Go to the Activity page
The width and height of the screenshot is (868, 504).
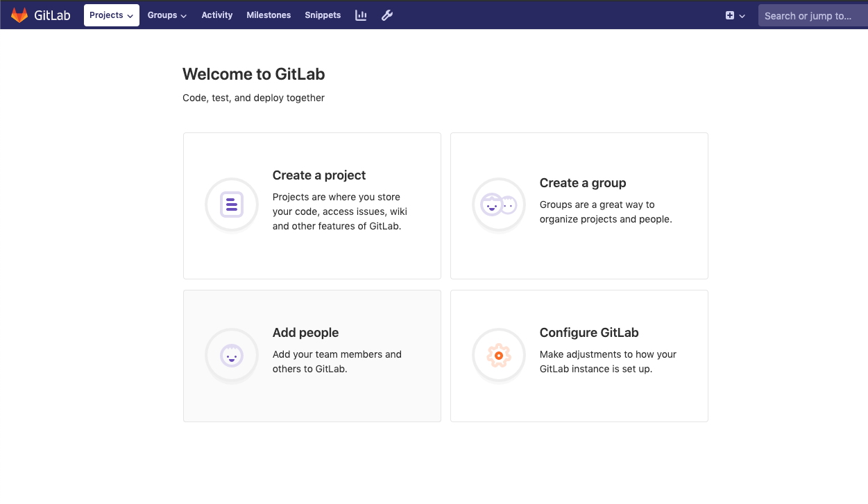coord(217,15)
